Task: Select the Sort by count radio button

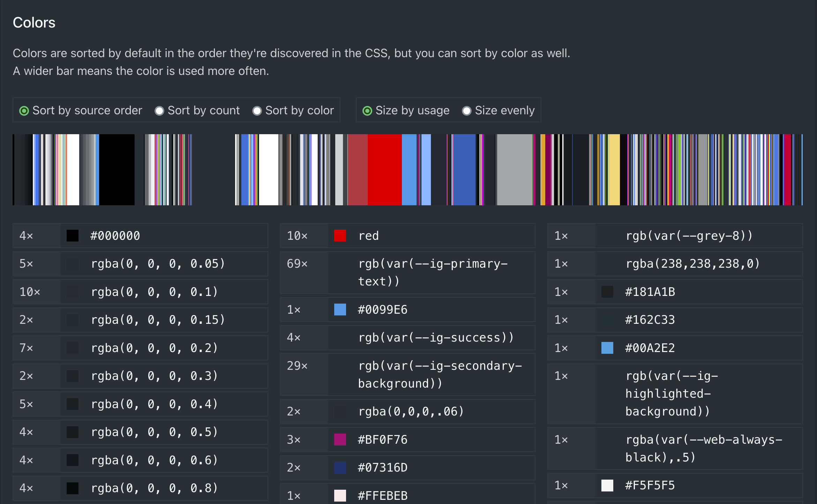Action: (159, 110)
